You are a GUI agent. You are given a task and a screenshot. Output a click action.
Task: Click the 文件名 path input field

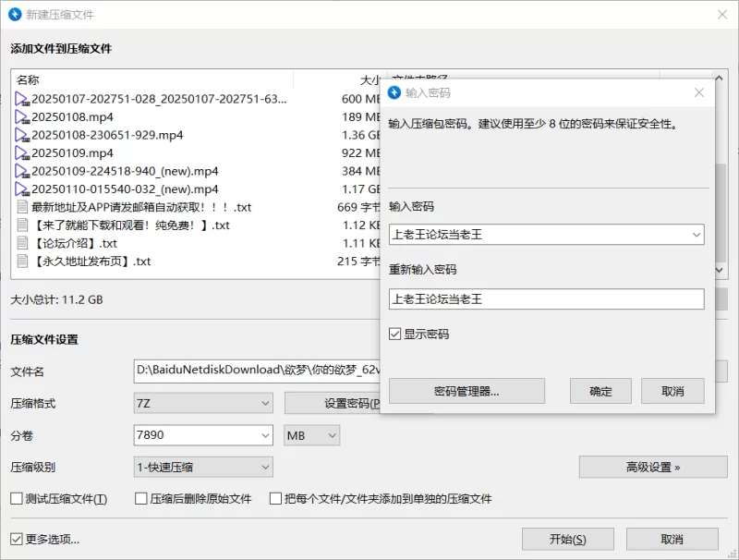(x=258, y=371)
